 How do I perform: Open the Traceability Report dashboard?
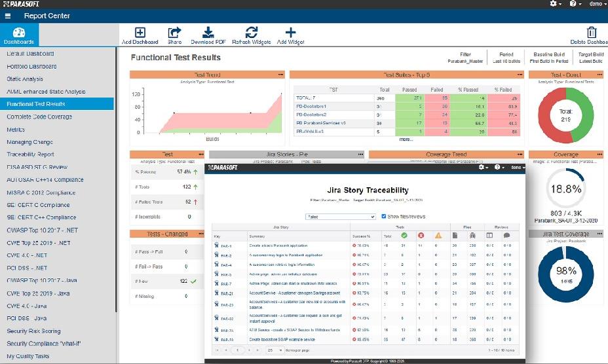click(30, 155)
